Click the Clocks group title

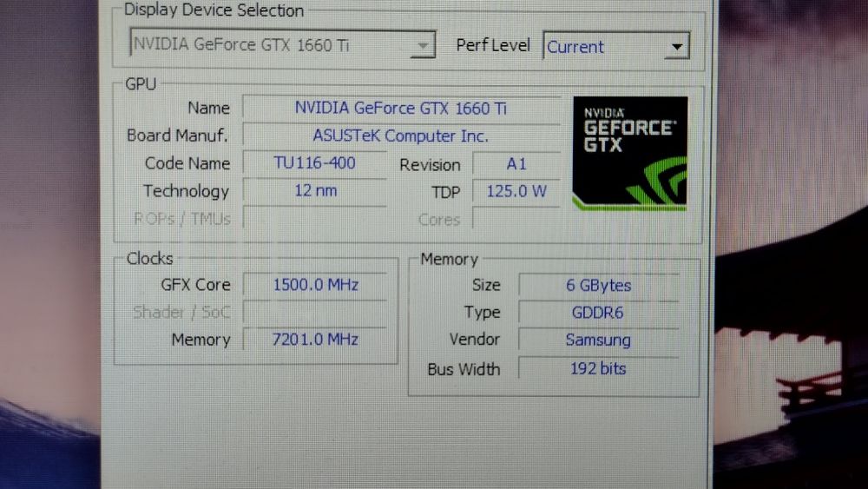149,259
